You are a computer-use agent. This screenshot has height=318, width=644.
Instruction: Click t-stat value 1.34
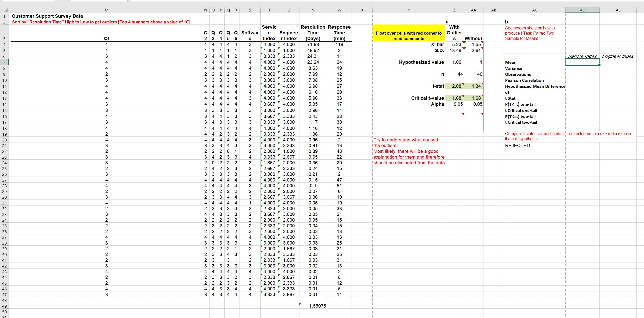point(474,86)
